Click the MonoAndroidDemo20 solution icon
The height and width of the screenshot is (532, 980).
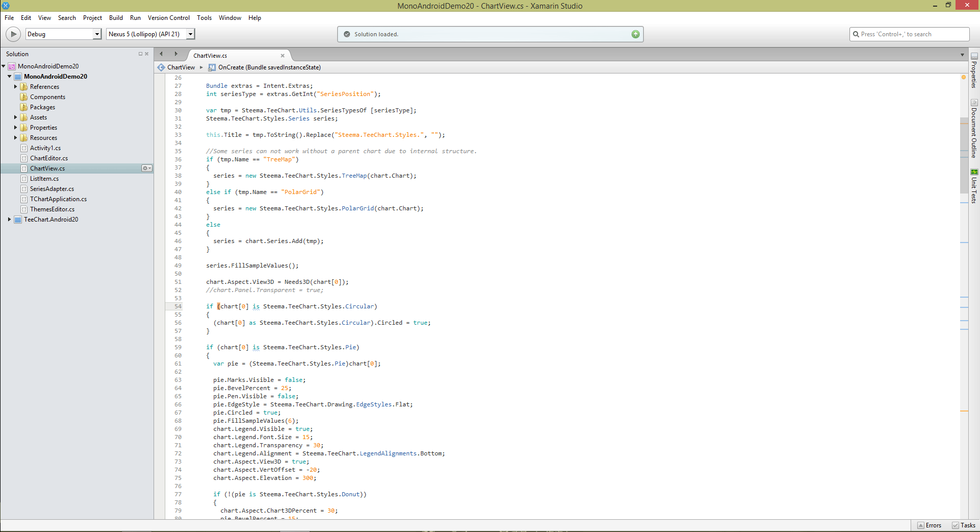coord(12,66)
